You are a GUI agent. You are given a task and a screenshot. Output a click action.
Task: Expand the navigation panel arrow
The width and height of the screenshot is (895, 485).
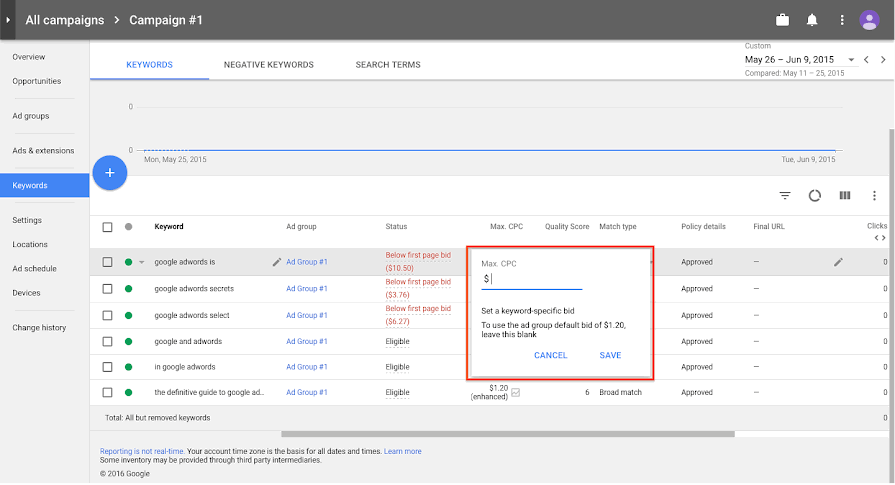8,20
